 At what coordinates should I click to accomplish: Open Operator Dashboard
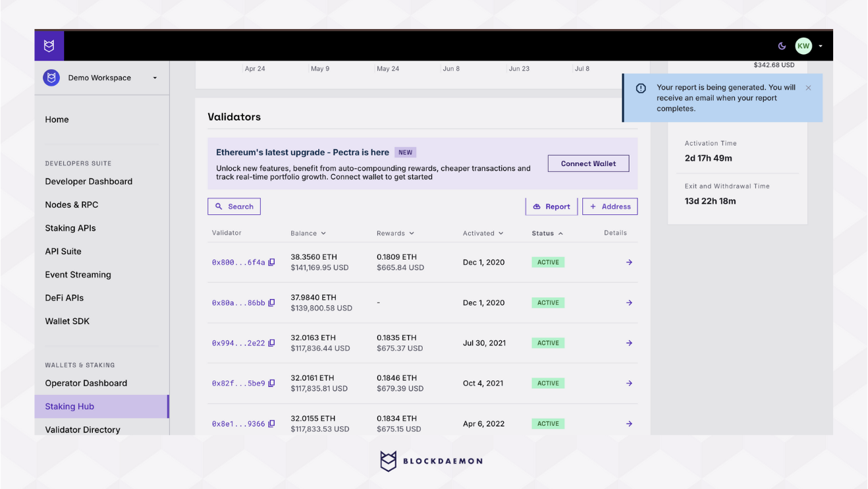[x=86, y=383]
